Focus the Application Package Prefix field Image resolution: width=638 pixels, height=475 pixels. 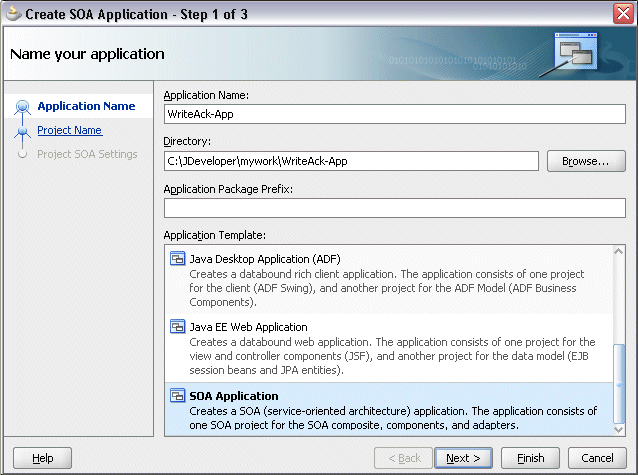395,208
